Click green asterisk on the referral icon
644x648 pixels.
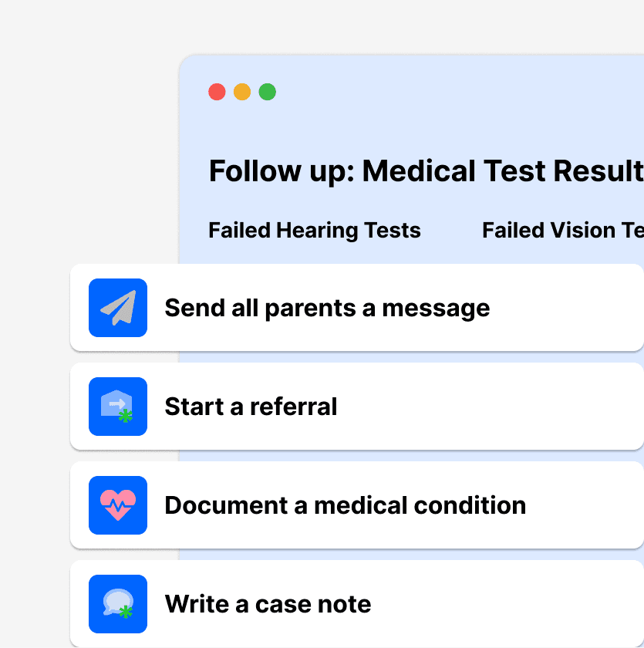[x=126, y=416]
